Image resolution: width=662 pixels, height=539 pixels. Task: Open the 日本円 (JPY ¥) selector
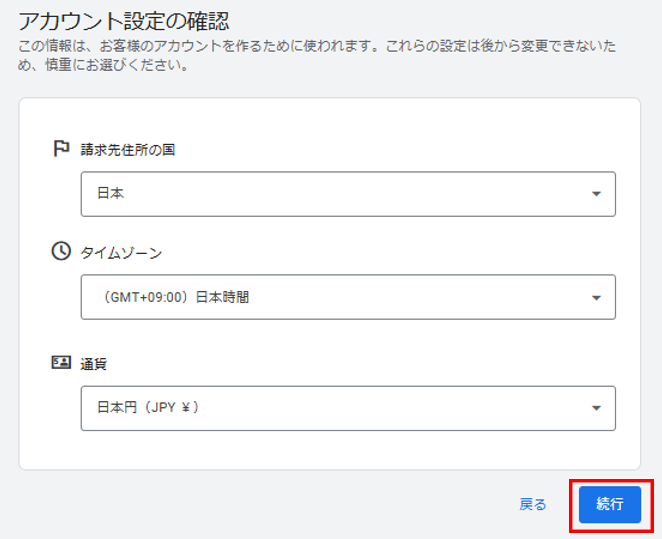point(348,408)
